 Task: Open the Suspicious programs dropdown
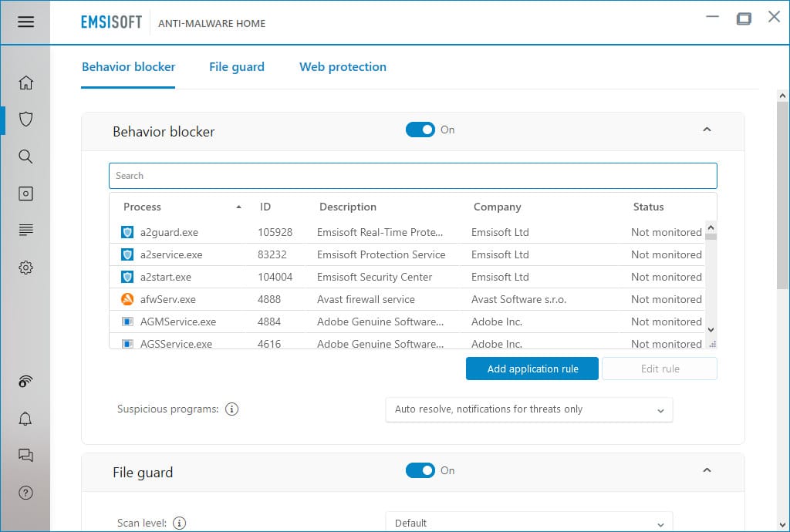coord(529,409)
